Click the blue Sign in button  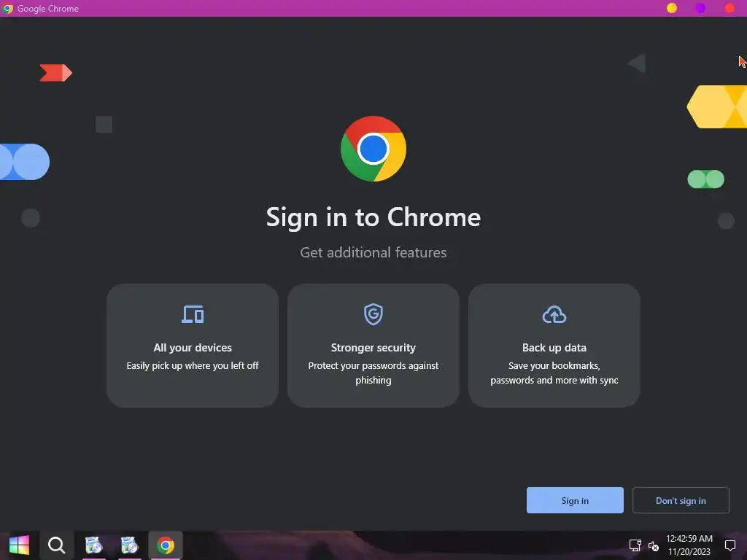tap(575, 500)
